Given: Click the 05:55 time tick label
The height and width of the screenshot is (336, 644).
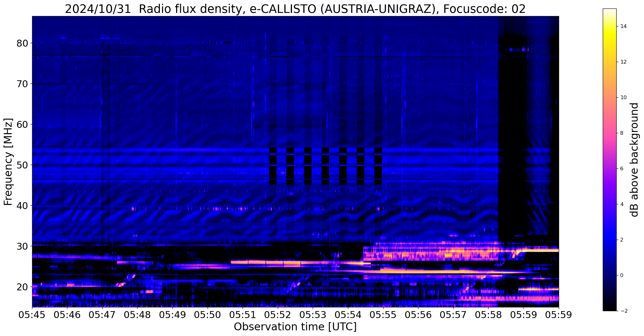Looking at the screenshot, I should (383, 314).
